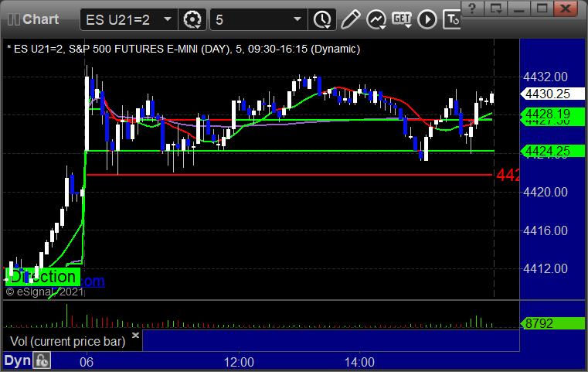Expand the interval dropdown showing 5

coord(258,19)
